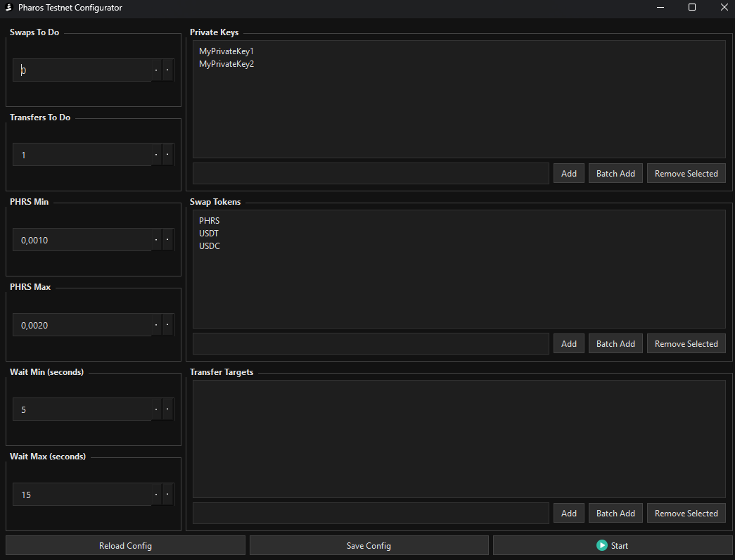Click the right stepper button of Wait Min
The image size is (735, 560).
(168, 409)
